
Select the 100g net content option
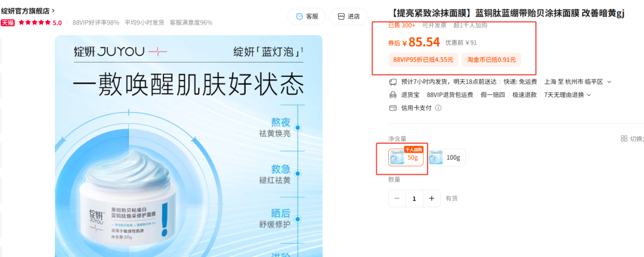click(447, 157)
